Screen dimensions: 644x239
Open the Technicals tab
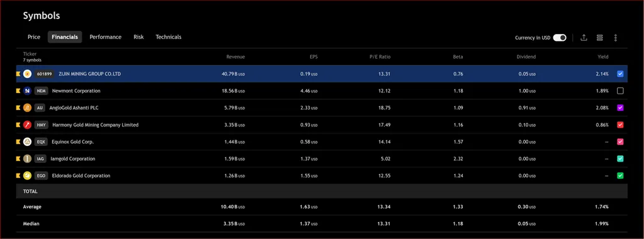pos(169,37)
